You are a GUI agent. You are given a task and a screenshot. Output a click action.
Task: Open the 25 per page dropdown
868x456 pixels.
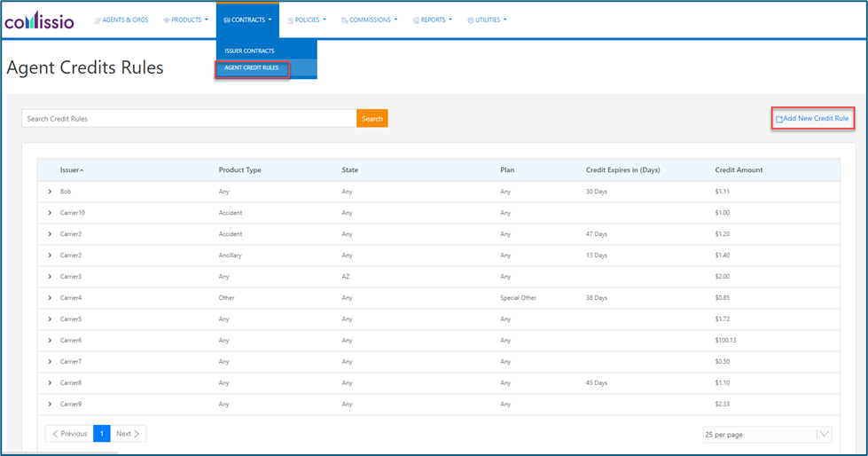(x=767, y=435)
